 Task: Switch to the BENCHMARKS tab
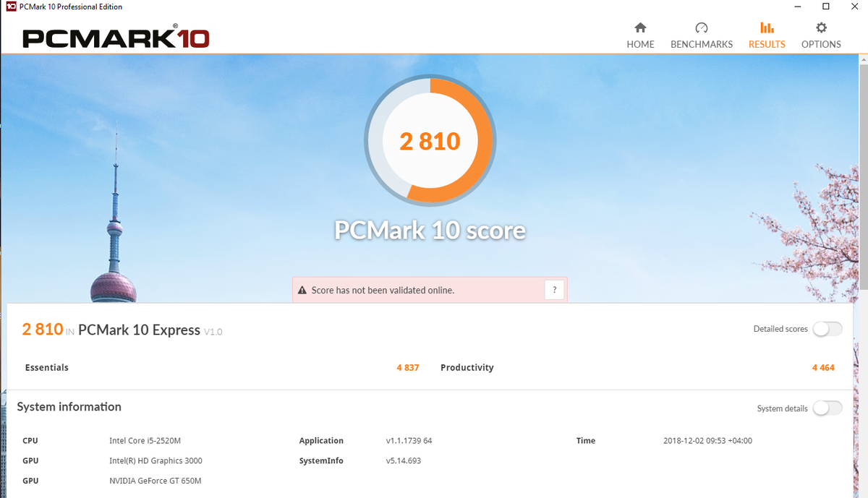(701, 36)
